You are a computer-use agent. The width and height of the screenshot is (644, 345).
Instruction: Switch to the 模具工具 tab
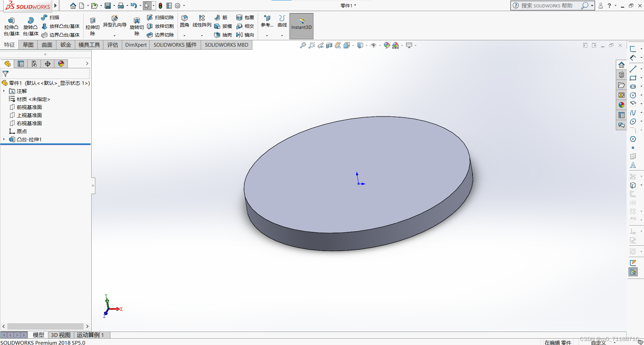point(89,45)
